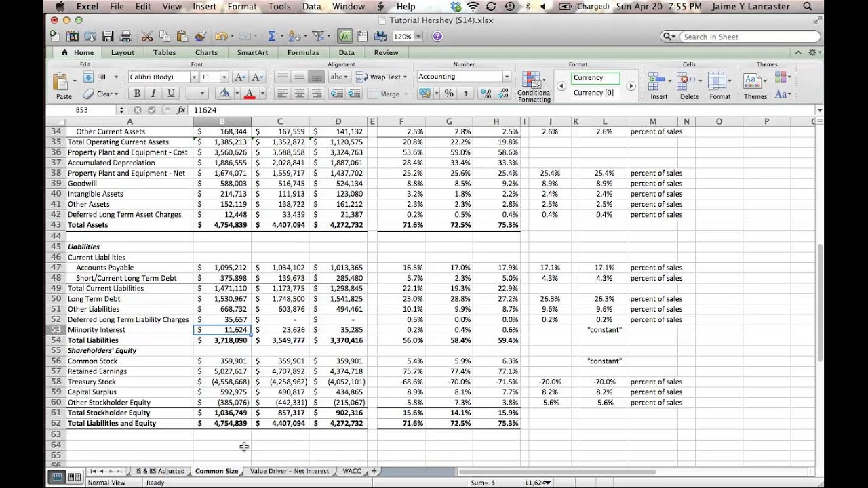The height and width of the screenshot is (488, 868).
Task: Open the Clear dropdown
Action: click(116, 94)
